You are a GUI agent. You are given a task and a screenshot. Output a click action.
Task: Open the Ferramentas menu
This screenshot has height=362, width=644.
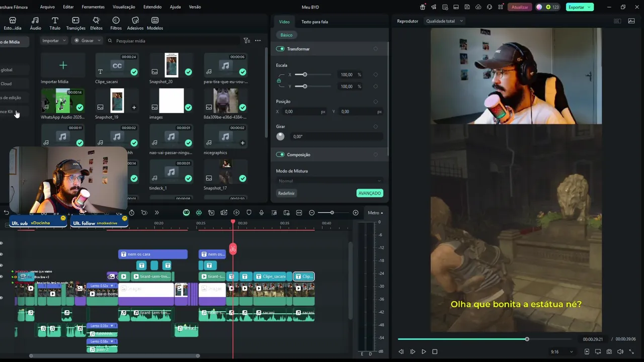tap(93, 7)
